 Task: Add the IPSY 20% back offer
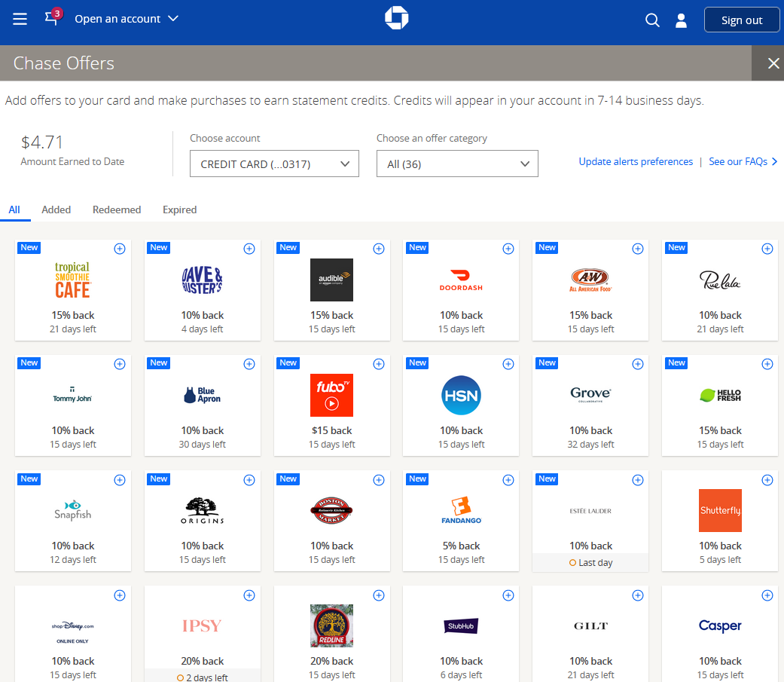click(249, 595)
